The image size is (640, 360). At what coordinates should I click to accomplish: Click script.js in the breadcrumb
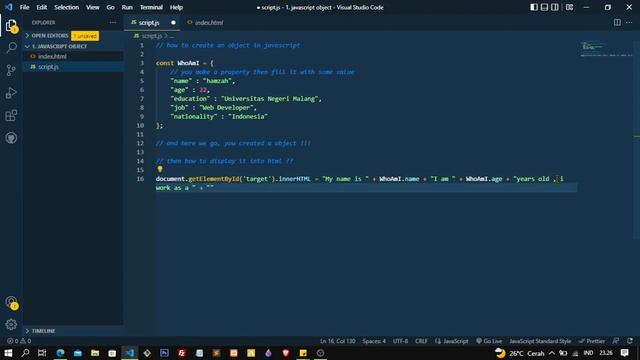click(151, 36)
